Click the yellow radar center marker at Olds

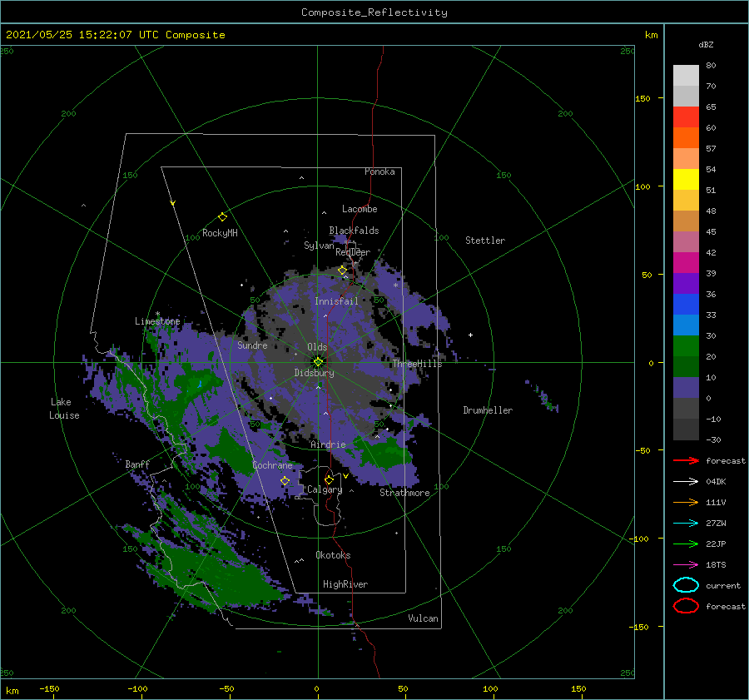[318, 362]
